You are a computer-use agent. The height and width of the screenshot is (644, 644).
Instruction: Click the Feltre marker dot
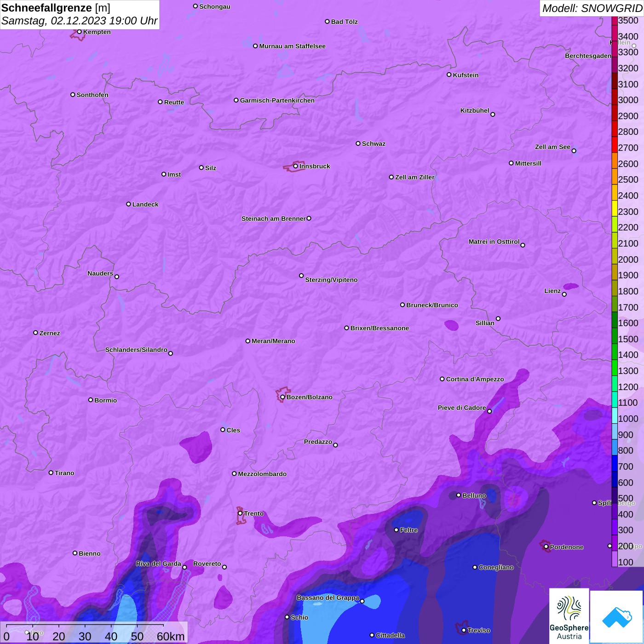click(396, 530)
